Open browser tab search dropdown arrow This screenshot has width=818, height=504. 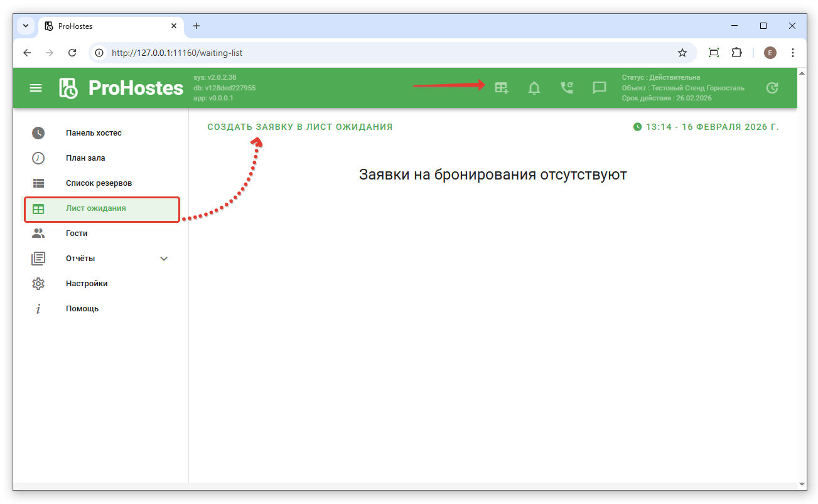coord(26,26)
